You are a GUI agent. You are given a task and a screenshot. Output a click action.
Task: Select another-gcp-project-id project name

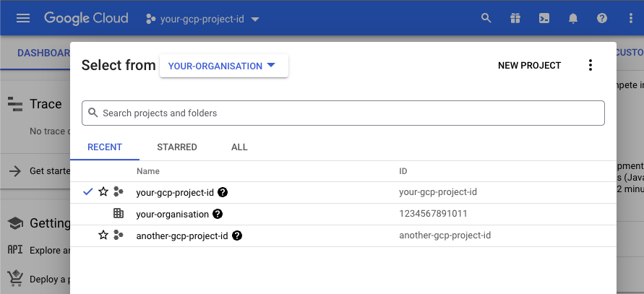182,235
